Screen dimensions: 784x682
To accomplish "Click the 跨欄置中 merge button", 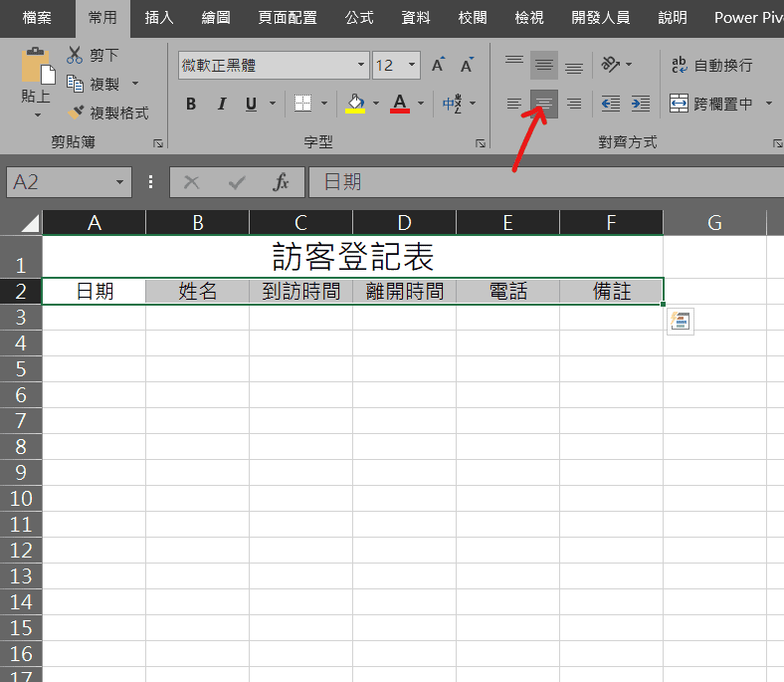I will coord(711,105).
